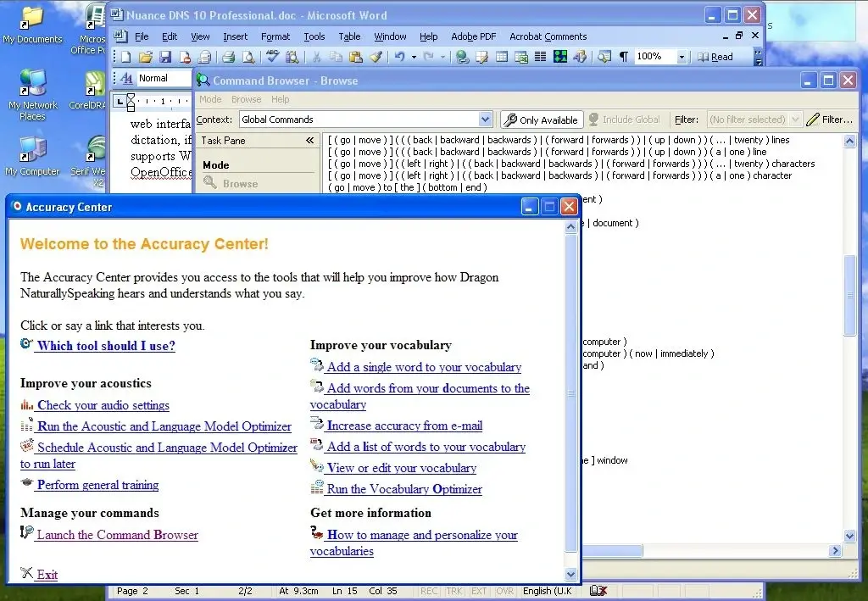Open the Zoom 100% dropdown arrow in Word
Image resolution: width=868 pixels, height=601 pixels.
(682, 57)
